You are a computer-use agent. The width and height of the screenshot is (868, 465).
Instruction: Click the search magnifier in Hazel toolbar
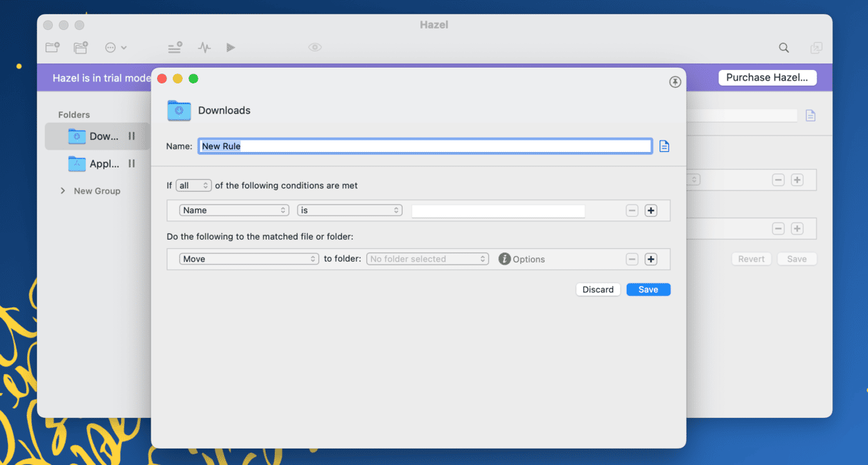(x=784, y=48)
